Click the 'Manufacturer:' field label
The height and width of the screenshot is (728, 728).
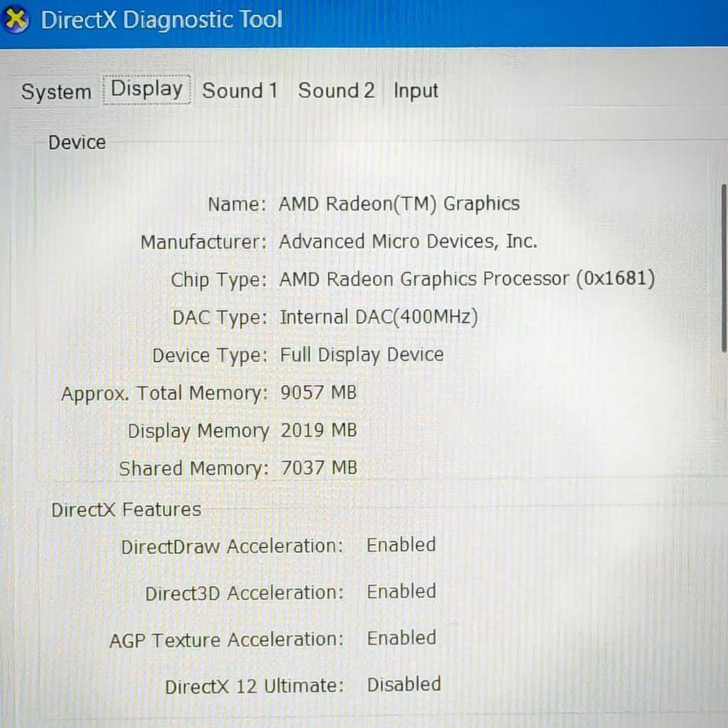[x=204, y=242]
